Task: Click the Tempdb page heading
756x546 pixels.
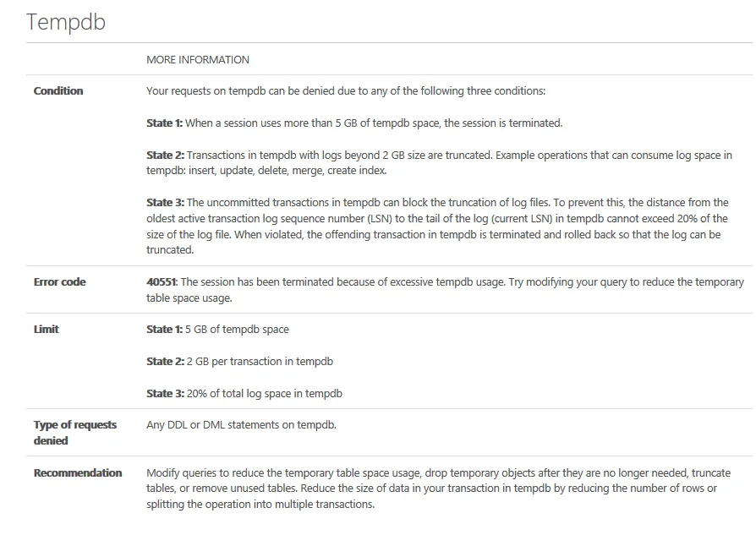Action: (66, 22)
